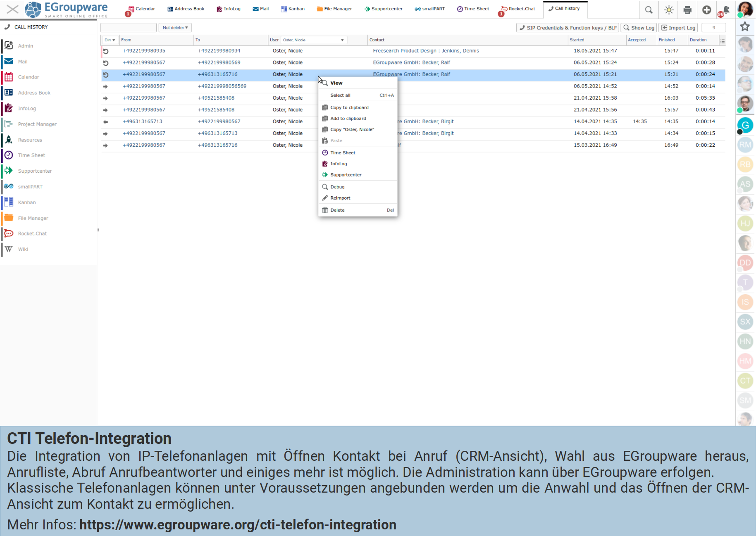Viewport: 756px width, 536px height.
Task: Switch to the File Manager tab
Action: click(x=334, y=9)
